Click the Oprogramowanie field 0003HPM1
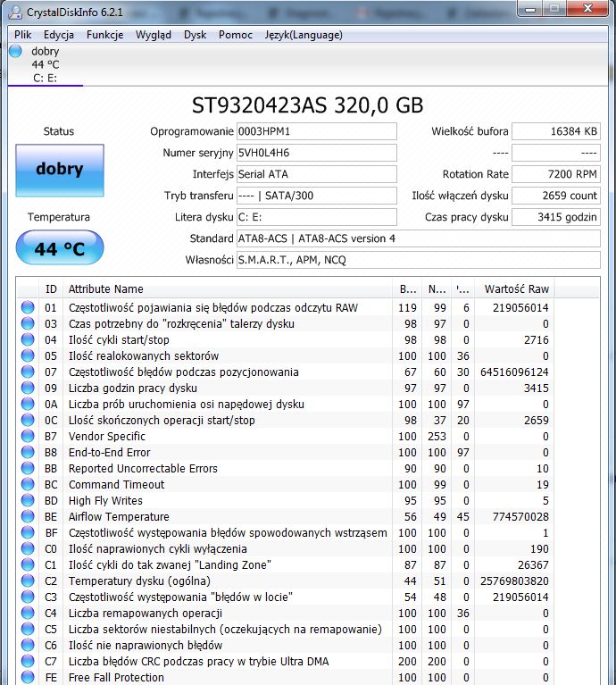Screen dimensions: 616x685 coord(317,131)
